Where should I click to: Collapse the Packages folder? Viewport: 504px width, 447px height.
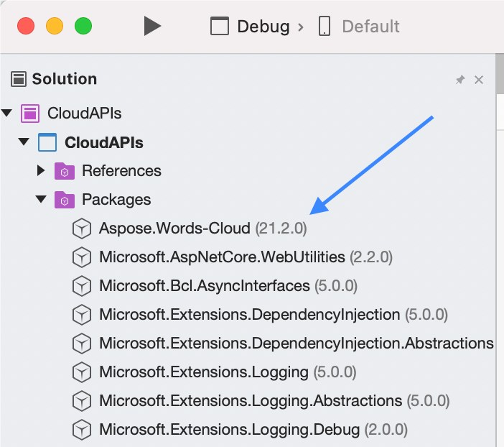point(41,199)
